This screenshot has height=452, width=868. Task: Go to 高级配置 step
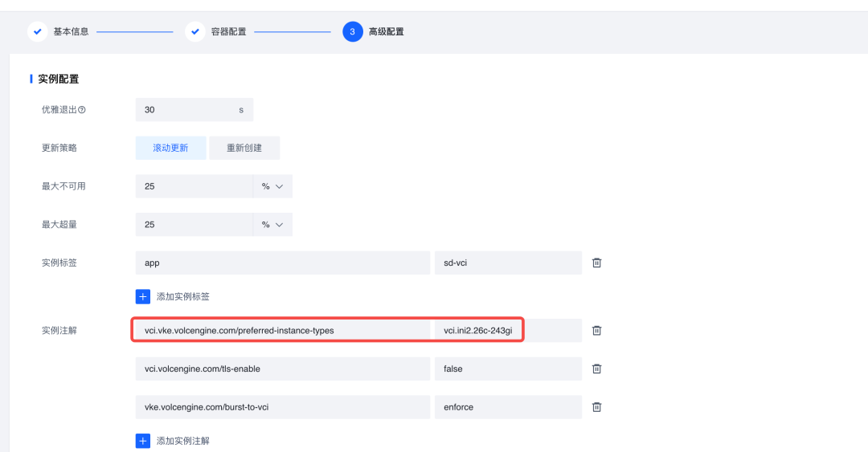pos(387,31)
